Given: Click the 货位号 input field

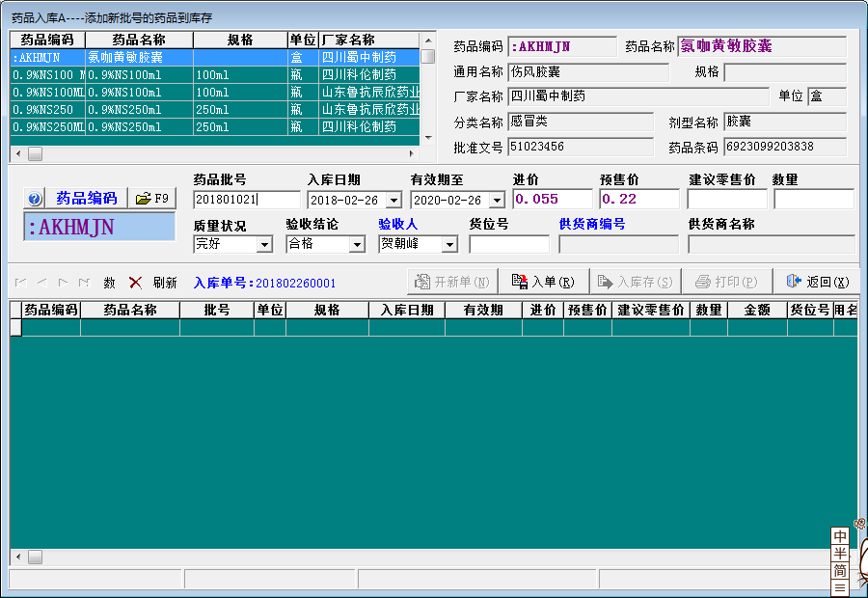Looking at the screenshot, I should coord(509,244).
